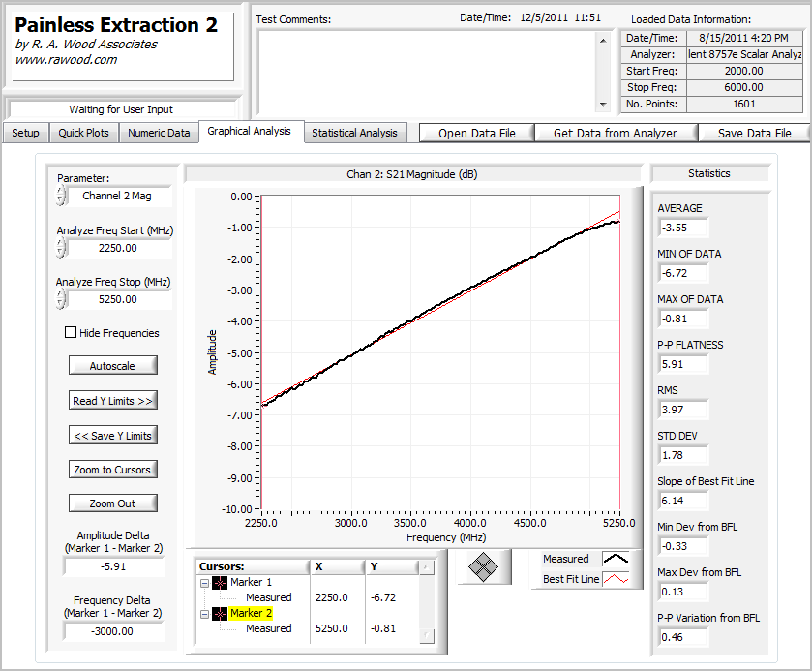Image resolution: width=812 pixels, height=671 pixels.
Task: Click the Amplitude Delta value -5.91
Action: (x=113, y=566)
